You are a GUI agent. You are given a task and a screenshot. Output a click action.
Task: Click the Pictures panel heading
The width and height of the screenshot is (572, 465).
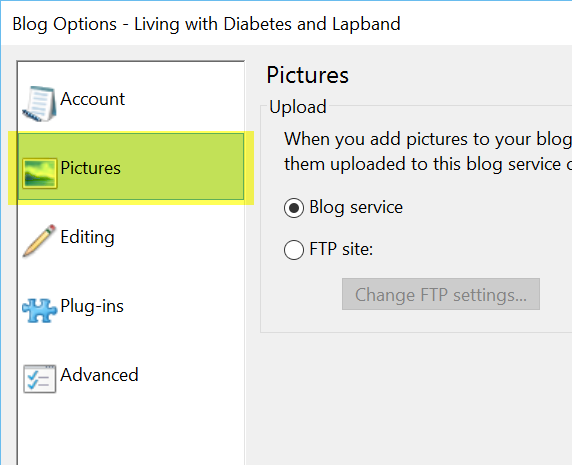(x=308, y=75)
